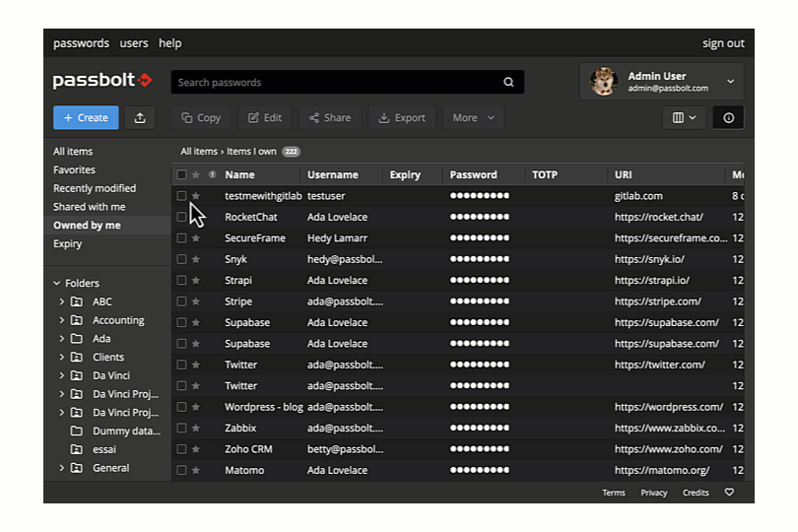The image size is (798, 532).
Task: Expand the General folder arrow
Action: (x=62, y=468)
